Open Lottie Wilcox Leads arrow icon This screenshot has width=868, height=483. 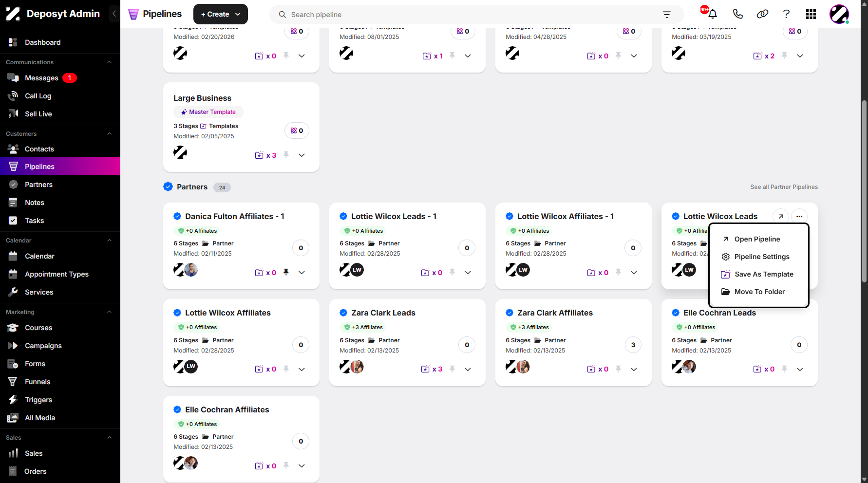click(x=781, y=217)
